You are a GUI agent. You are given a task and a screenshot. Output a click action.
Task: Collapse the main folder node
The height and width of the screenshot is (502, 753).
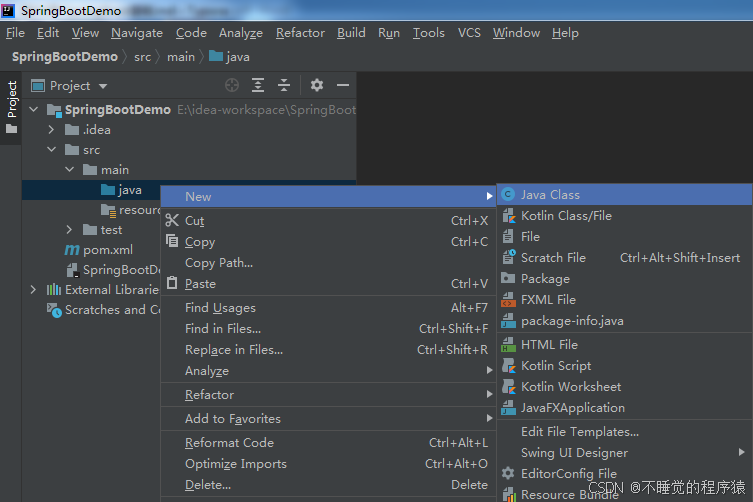coord(70,170)
